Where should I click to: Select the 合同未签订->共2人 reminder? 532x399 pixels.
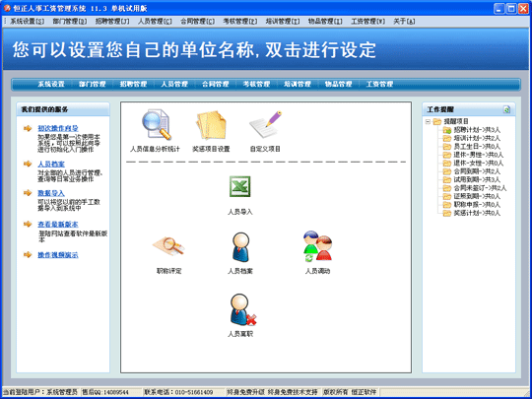pos(480,188)
